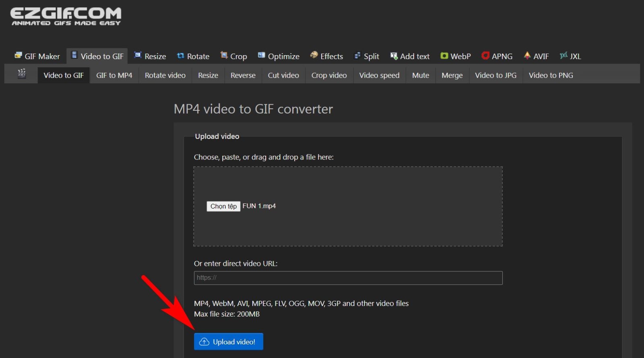644x358 pixels.
Task: Open the Video speed tab
Action: [x=379, y=75]
